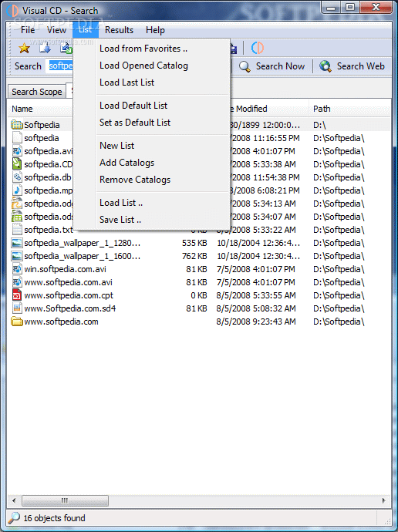
Task: Click the horizontal scrollbar right arrow
Action: [384, 500]
